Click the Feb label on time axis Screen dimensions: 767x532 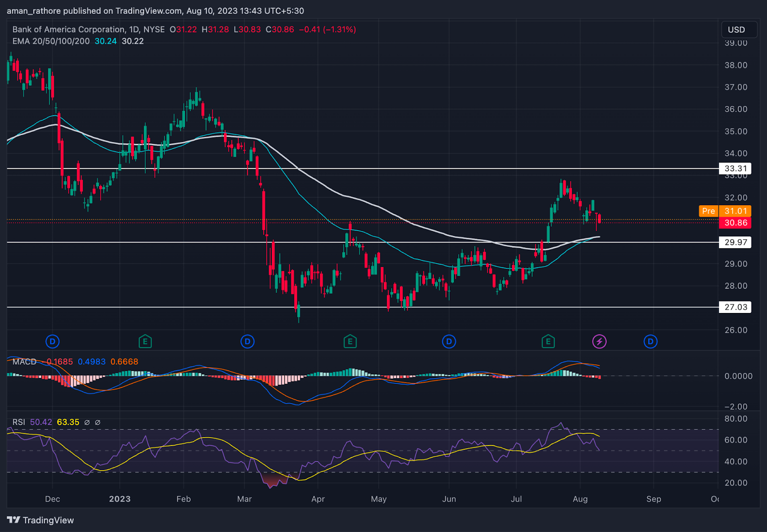point(184,499)
